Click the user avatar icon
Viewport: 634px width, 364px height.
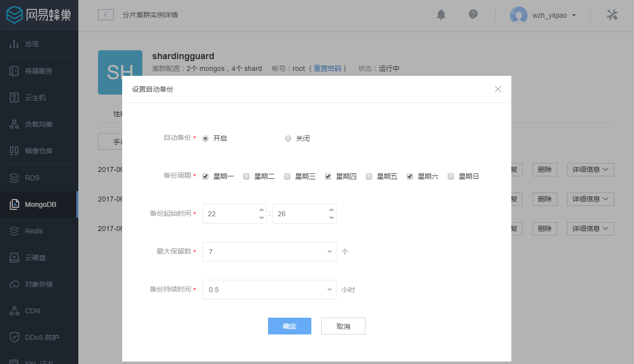[x=518, y=15]
